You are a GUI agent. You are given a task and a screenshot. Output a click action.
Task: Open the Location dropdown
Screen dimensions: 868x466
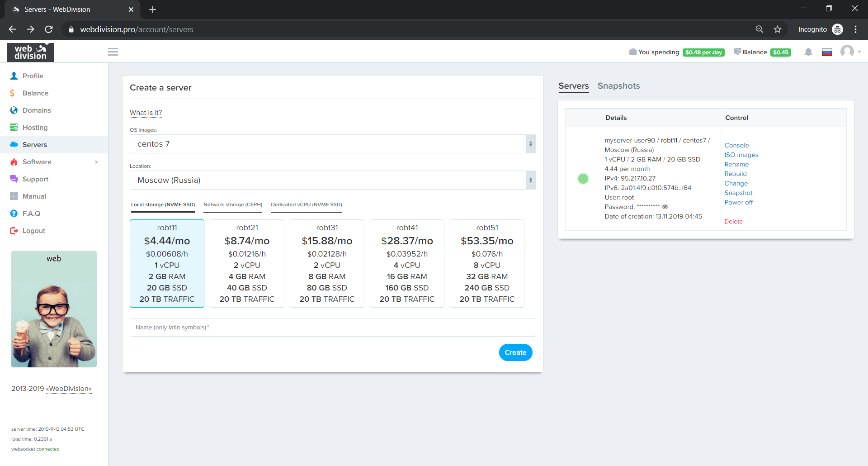(x=333, y=180)
